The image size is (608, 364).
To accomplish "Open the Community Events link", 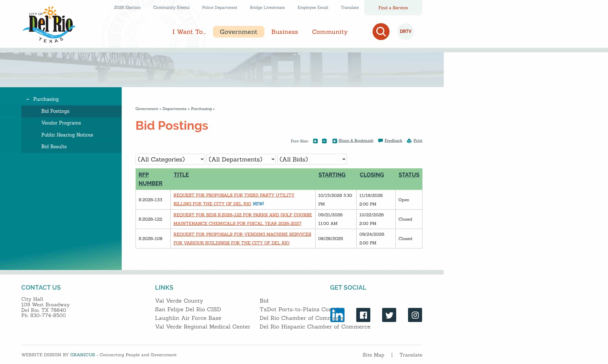I will 171,7.
